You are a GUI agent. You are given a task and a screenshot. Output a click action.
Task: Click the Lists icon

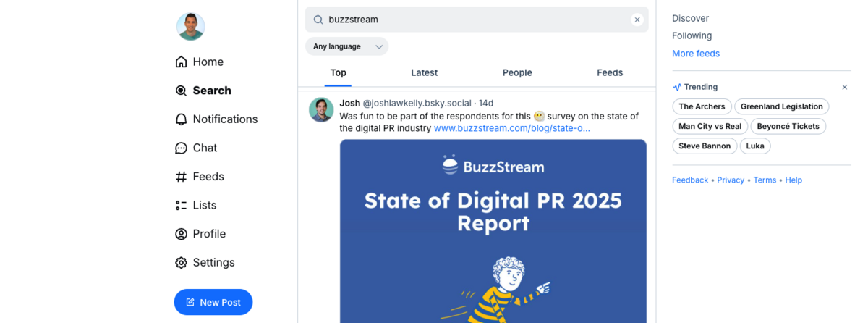[x=181, y=206]
